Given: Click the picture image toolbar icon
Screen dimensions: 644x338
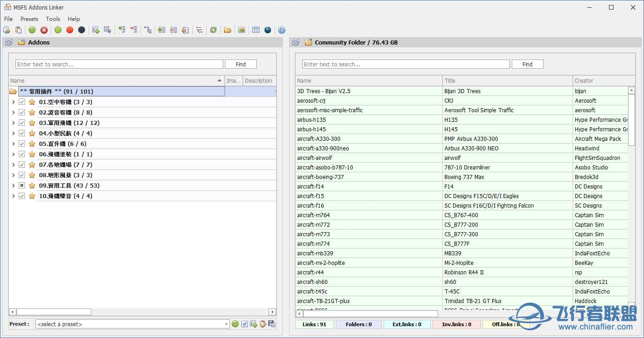Looking at the screenshot, I should (x=241, y=30).
